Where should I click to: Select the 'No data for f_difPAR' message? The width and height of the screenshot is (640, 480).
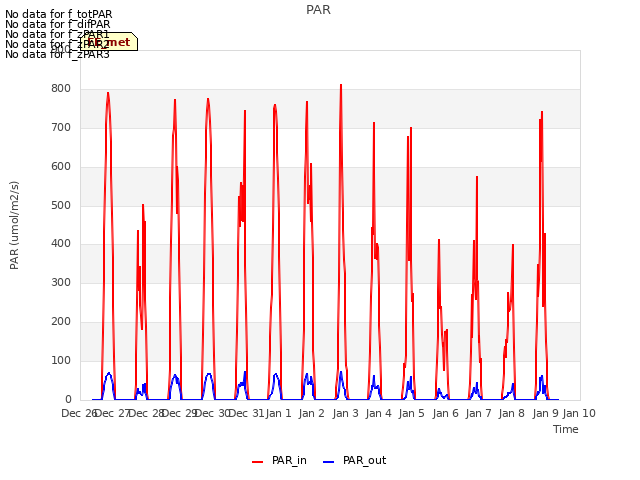click(x=58, y=24)
